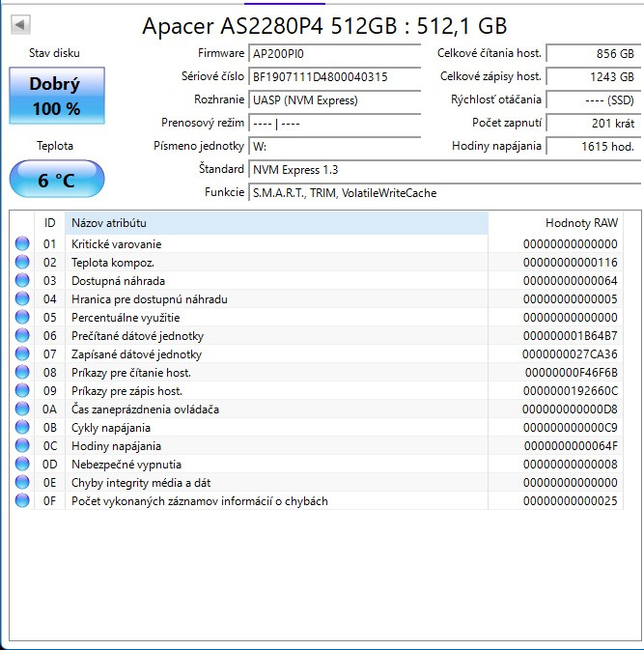Click the Stav disku label
Image resolution: width=644 pixels, height=650 pixels.
point(54,53)
